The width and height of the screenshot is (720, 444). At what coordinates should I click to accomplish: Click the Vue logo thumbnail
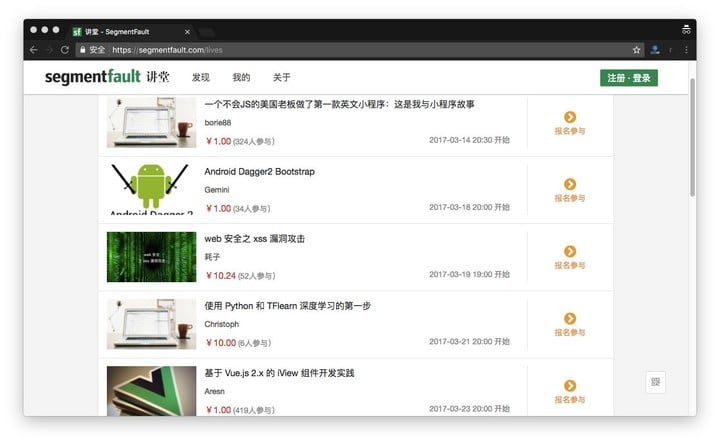(152, 391)
